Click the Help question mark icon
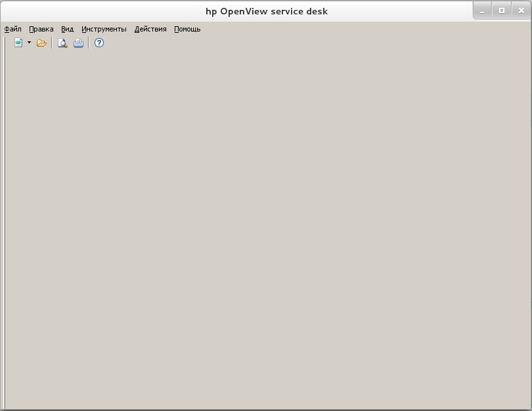This screenshot has height=411, width=532. 99,43
